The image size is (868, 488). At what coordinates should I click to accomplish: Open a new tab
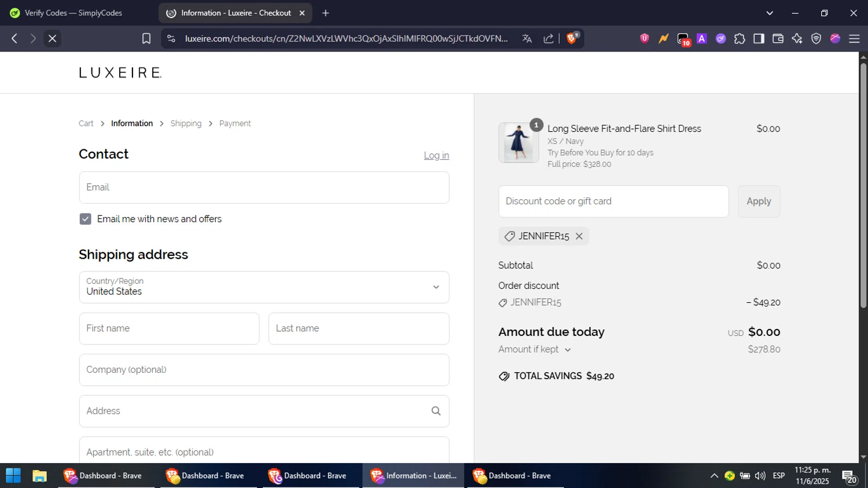[326, 13]
